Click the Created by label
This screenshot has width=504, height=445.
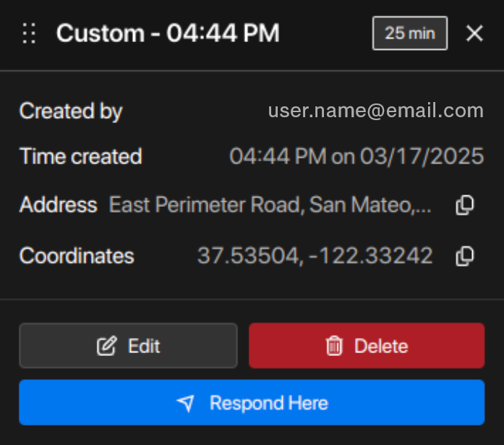[71, 111]
